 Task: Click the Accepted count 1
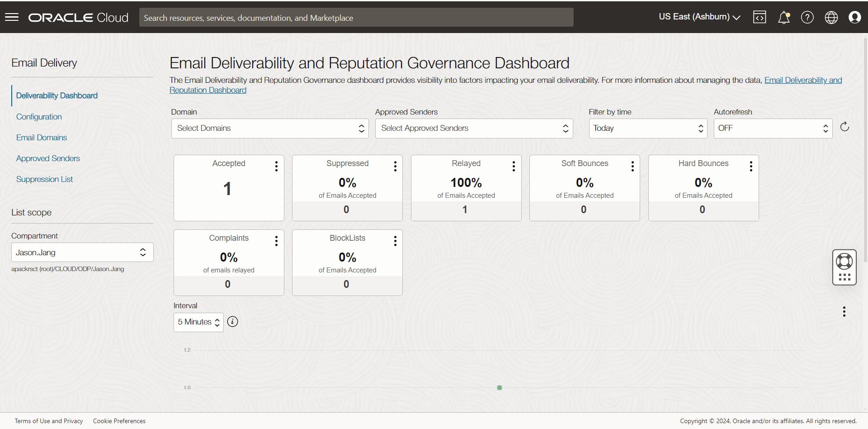(x=227, y=189)
